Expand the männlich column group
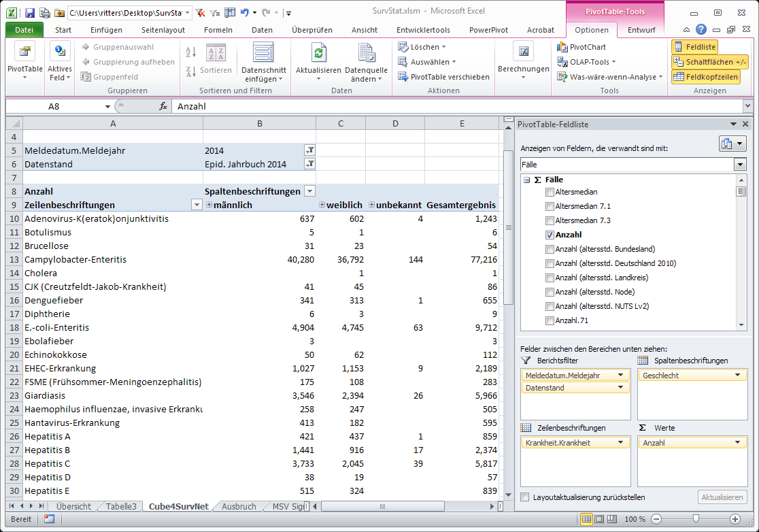 pos(209,205)
